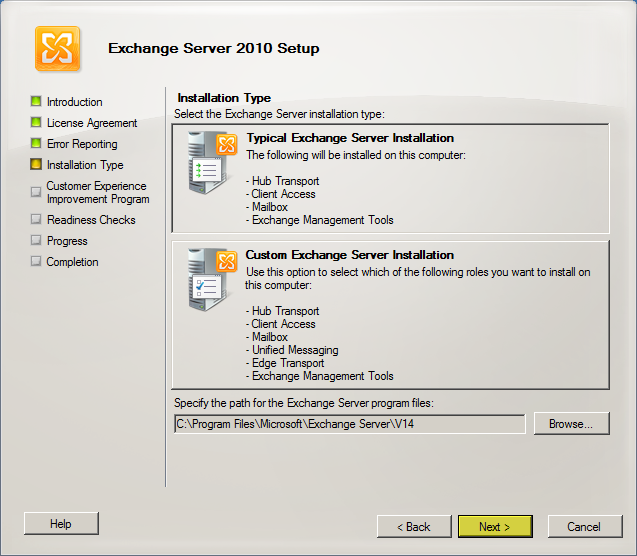The image size is (637, 556).
Task: Cancel the Exchange setup wizard
Action: 585,527
